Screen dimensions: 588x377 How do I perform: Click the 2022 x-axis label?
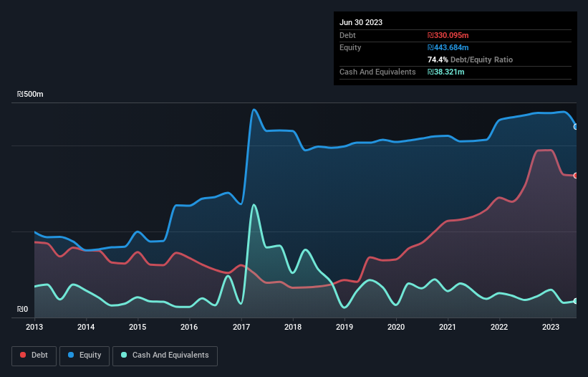point(499,327)
